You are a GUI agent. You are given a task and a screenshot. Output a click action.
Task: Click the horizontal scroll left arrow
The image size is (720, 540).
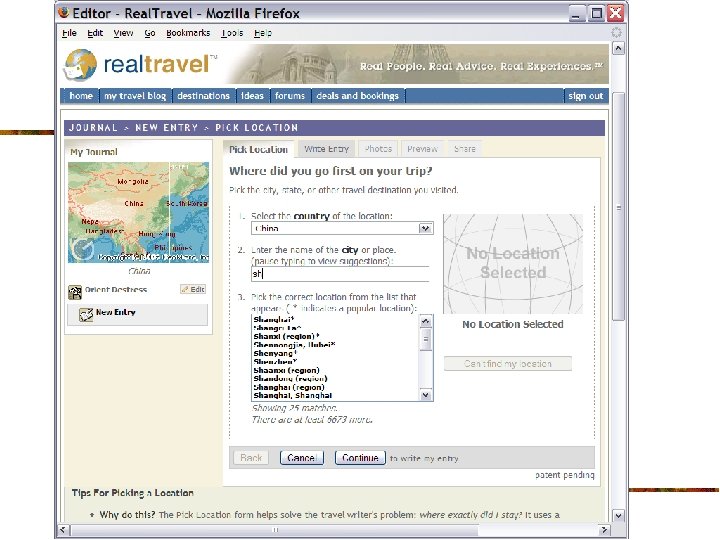tap(64, 530)
